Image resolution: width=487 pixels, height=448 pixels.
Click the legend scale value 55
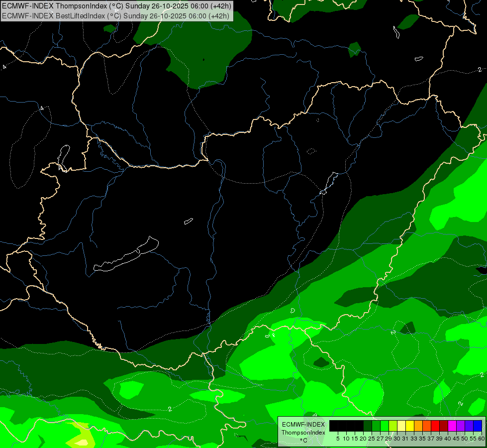(x=474, y=439)
